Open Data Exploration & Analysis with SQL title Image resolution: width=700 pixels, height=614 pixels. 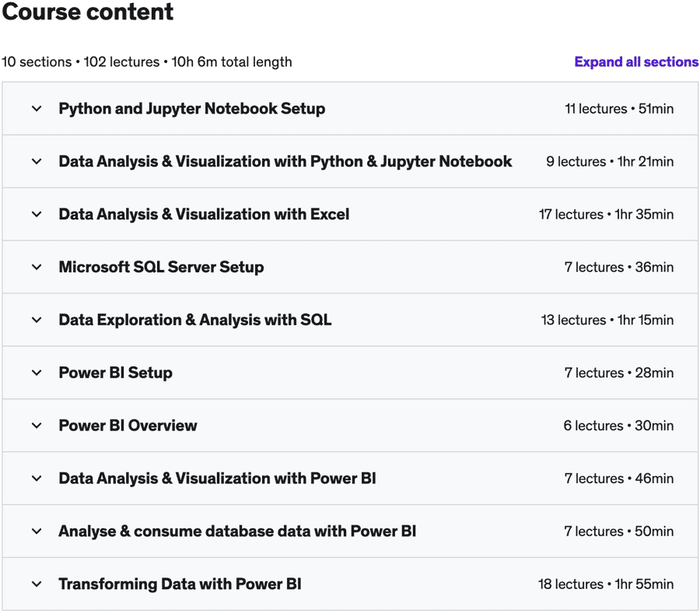click(x=195, y=320)
